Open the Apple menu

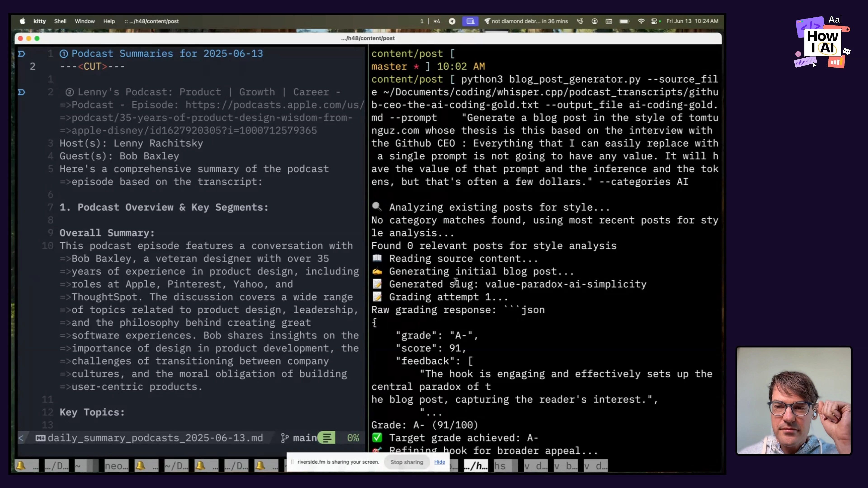[22, 21]
